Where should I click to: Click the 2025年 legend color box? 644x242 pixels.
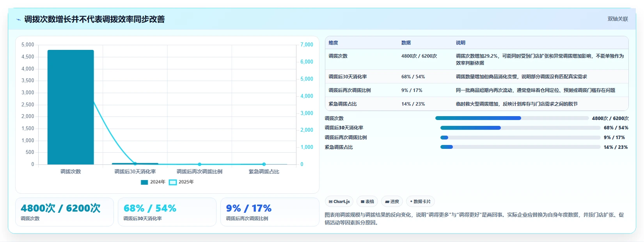173,182
